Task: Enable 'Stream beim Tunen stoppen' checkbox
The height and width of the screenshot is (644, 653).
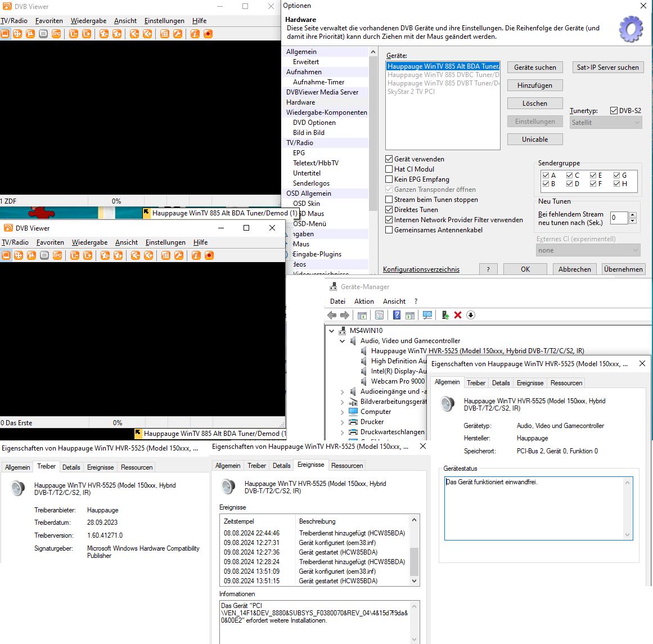Action: point(389,200)
